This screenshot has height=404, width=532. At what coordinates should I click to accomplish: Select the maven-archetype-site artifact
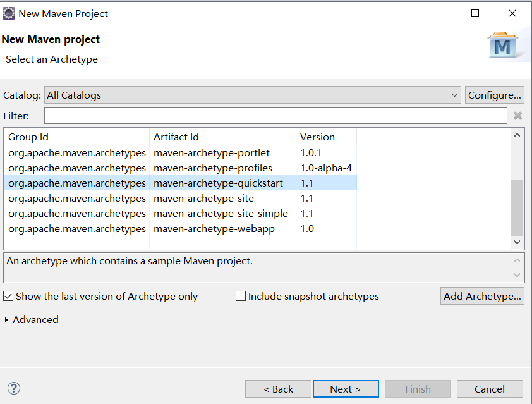(x=203, y=199)
